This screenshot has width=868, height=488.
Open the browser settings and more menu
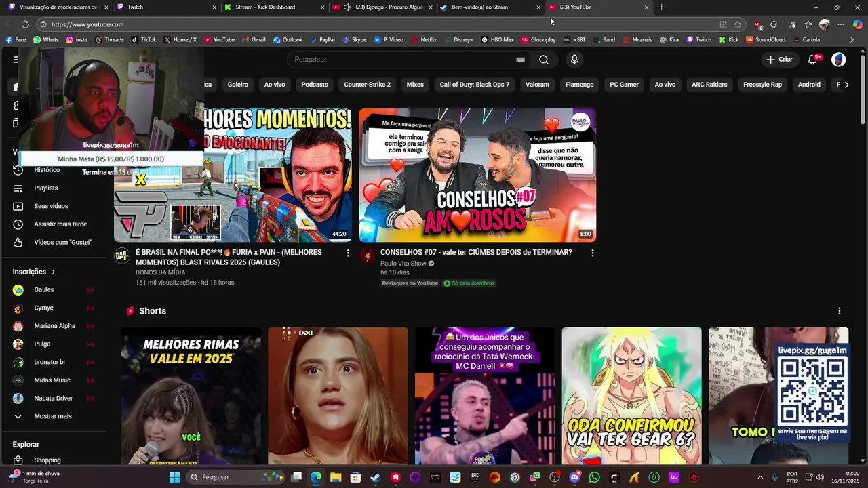841,24
